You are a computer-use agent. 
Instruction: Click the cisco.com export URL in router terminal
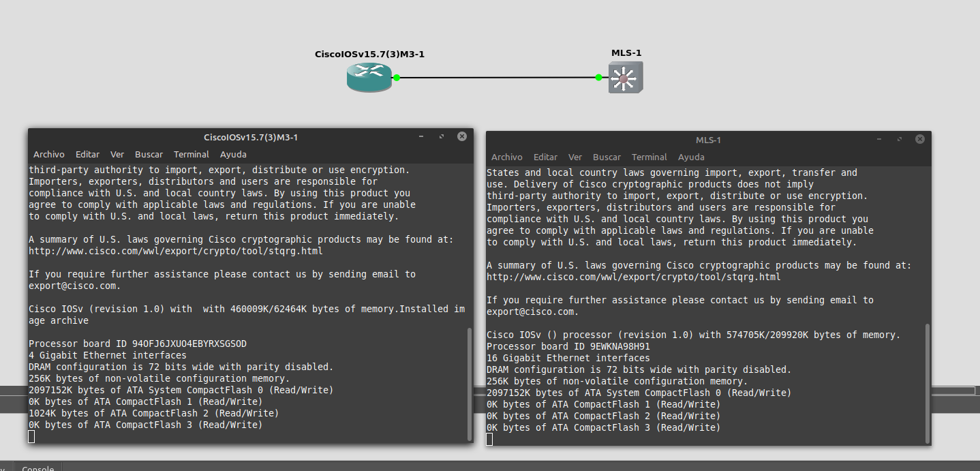(176, 251)
